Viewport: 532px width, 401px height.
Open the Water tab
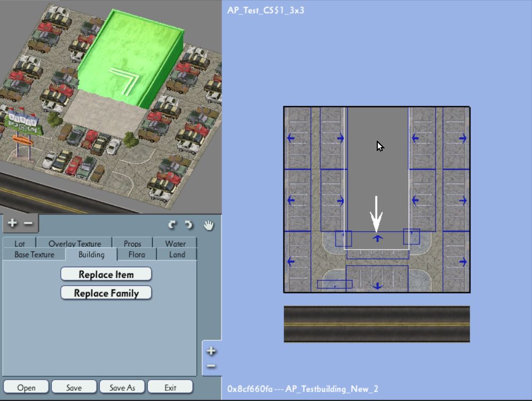click(x=175, y=243)
